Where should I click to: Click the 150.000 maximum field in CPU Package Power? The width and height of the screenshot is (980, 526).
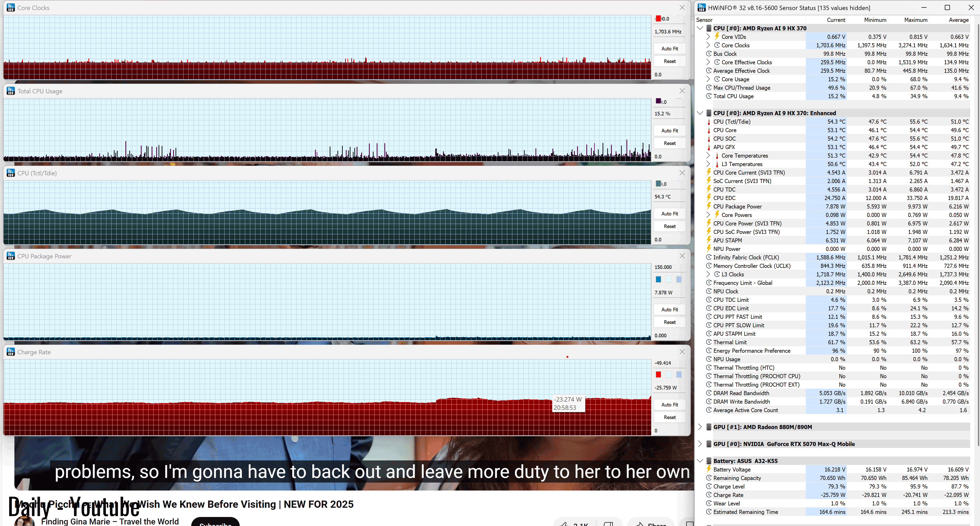pos(669,267)
